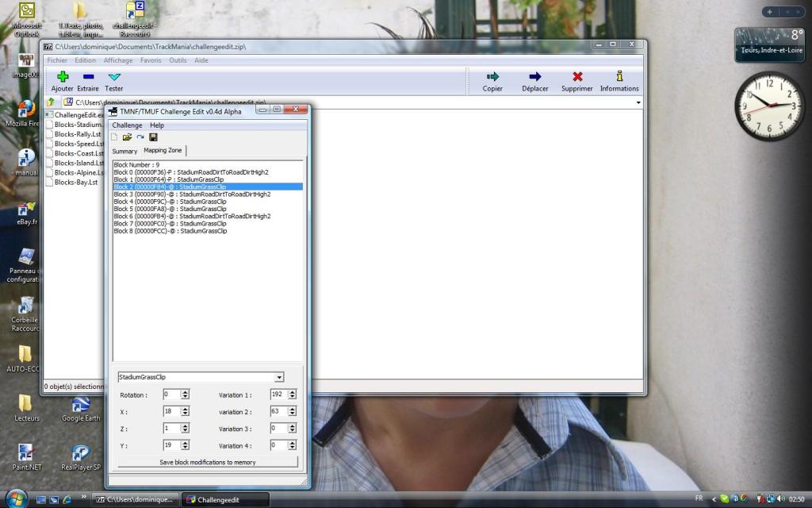Image resolution: width=812 pixels, height=508 pixels.
Task: Click in the Rotation value field
Action: 171,394
